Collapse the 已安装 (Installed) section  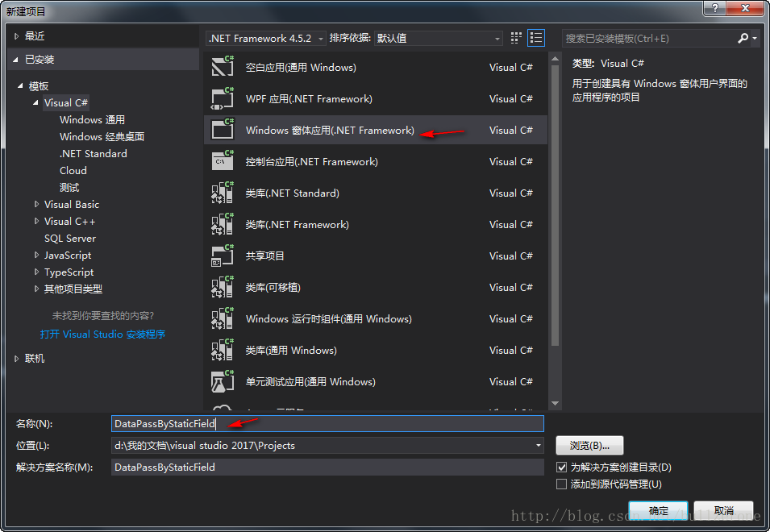pyautogui.click(x=15, y=60)
